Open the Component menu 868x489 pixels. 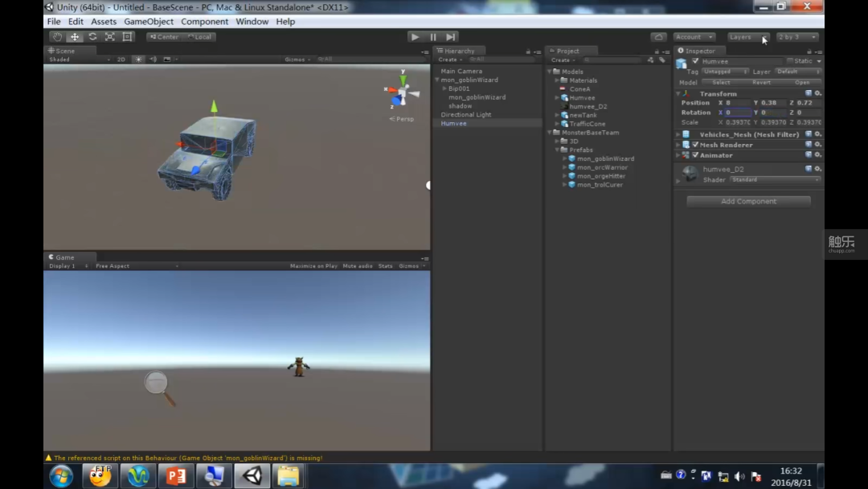tap(204, 22)
